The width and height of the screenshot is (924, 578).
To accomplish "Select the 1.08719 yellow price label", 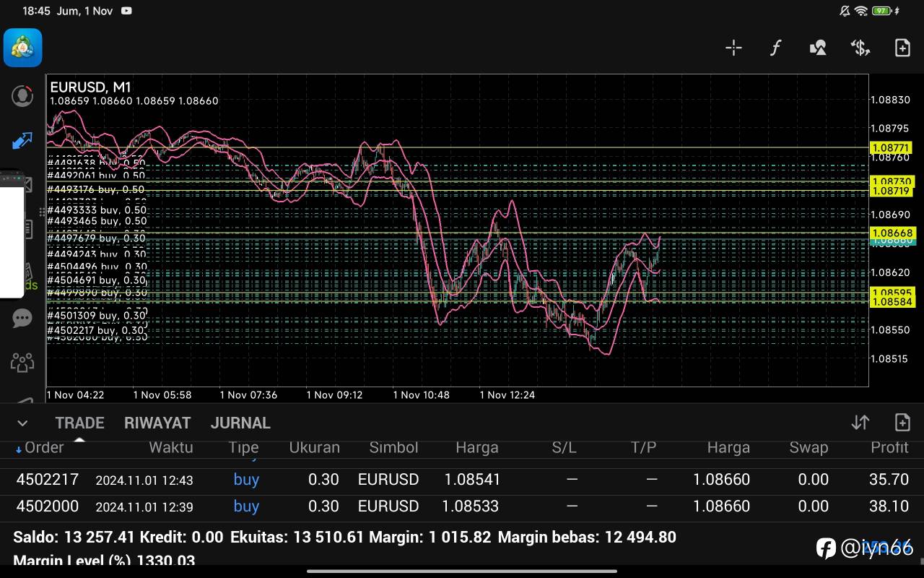I will [892, 191].
